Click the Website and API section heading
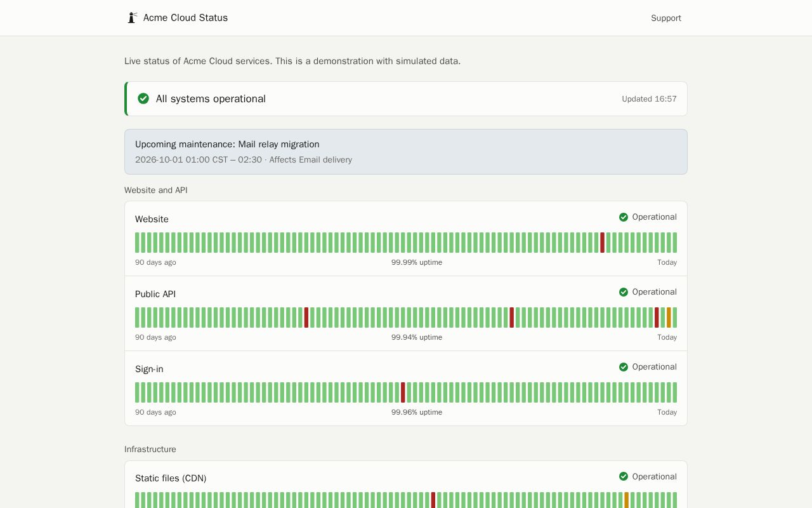Viewport: 812px width, 508px height. 156,190
